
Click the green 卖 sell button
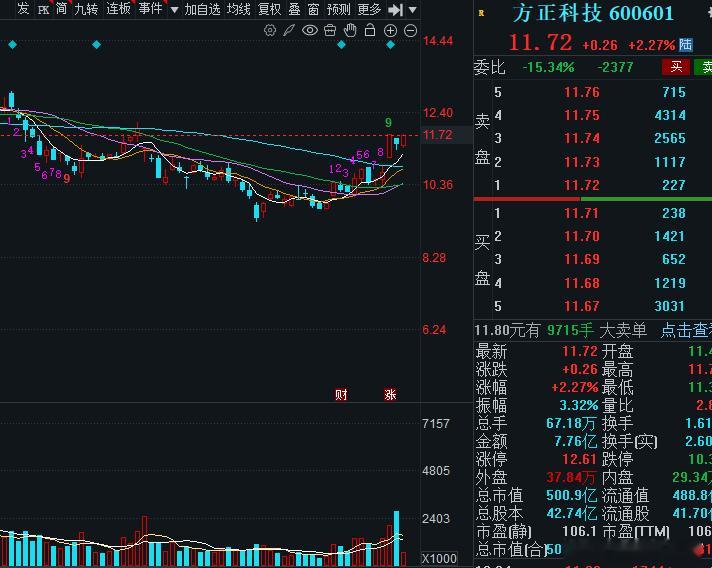click(704, 67)
